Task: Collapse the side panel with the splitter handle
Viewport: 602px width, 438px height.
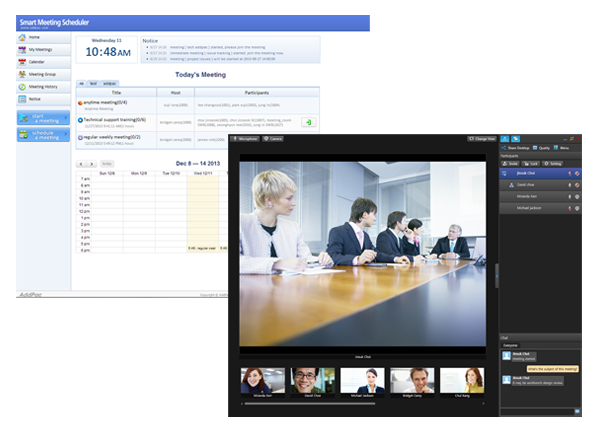Action: tap(497, 276)
